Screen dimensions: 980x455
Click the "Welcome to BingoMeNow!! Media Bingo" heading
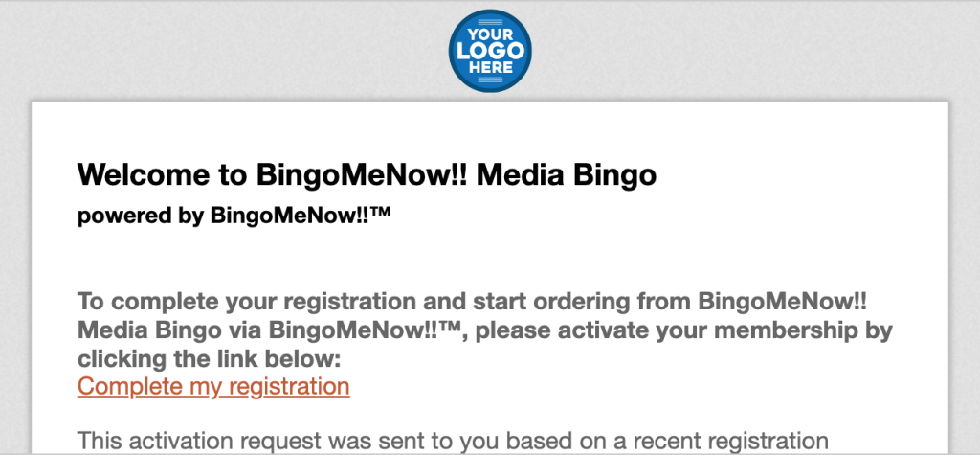click(367, 174)
